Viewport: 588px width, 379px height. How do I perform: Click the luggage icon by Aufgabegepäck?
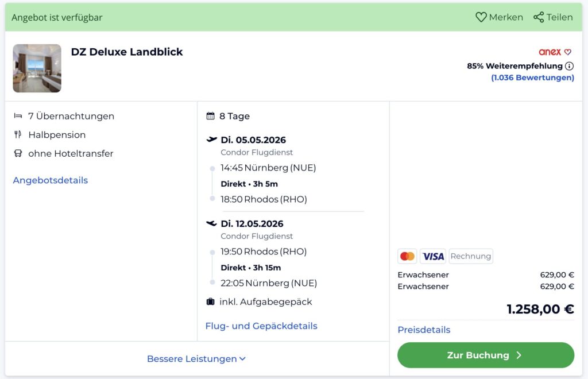(x=211, y=301)
